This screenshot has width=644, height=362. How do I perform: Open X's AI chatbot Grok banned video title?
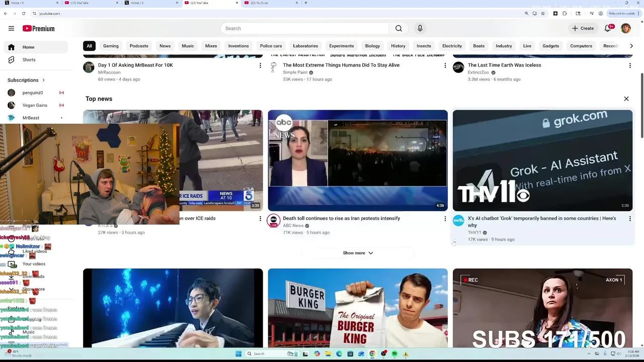(541, 222)
